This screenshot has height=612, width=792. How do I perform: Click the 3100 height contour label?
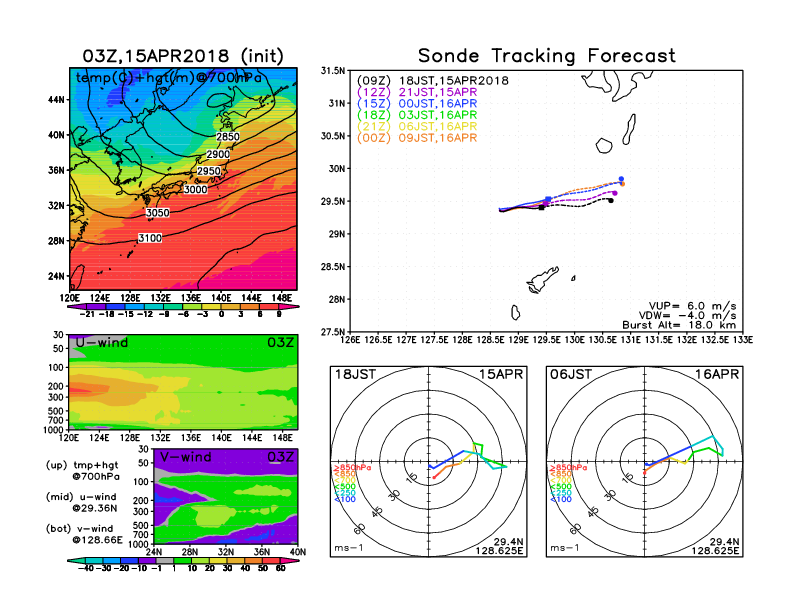(149, 237)
